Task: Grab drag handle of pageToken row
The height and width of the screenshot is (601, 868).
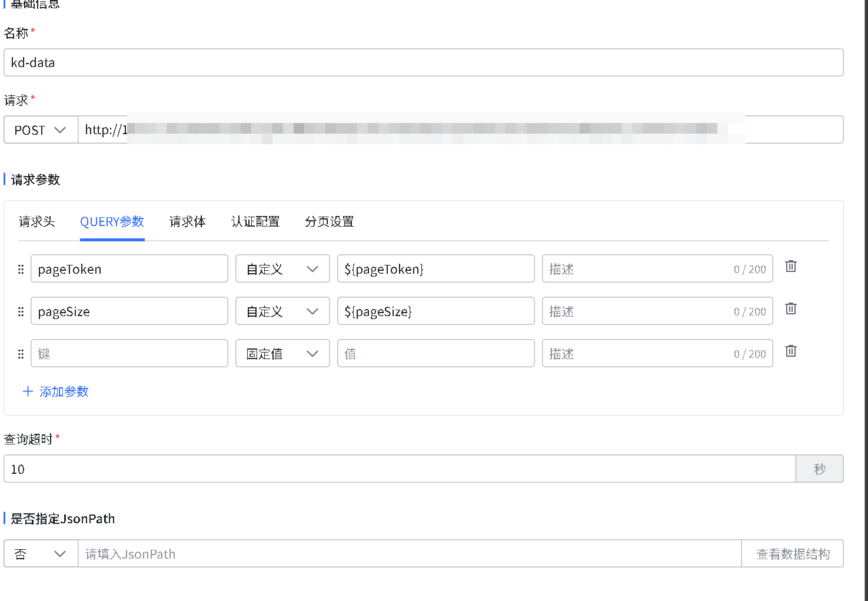Action: (x=21, y=269)
